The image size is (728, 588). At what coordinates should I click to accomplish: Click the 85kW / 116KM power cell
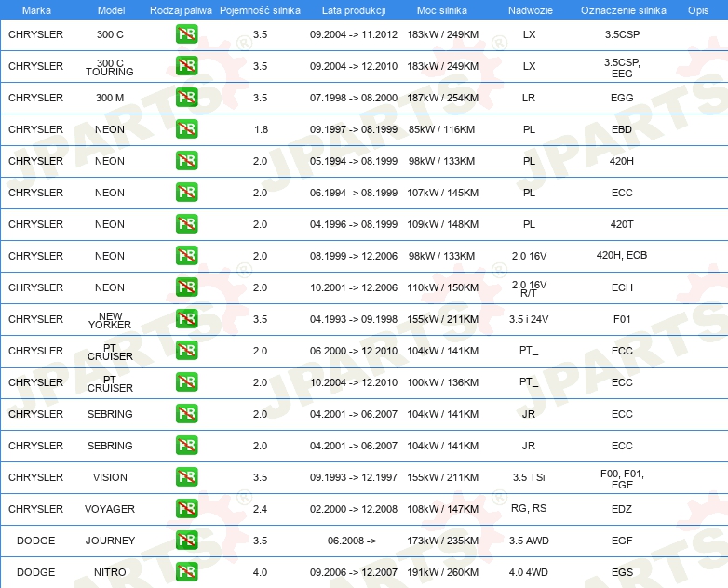pyautogui.click(x=441, y=129)
